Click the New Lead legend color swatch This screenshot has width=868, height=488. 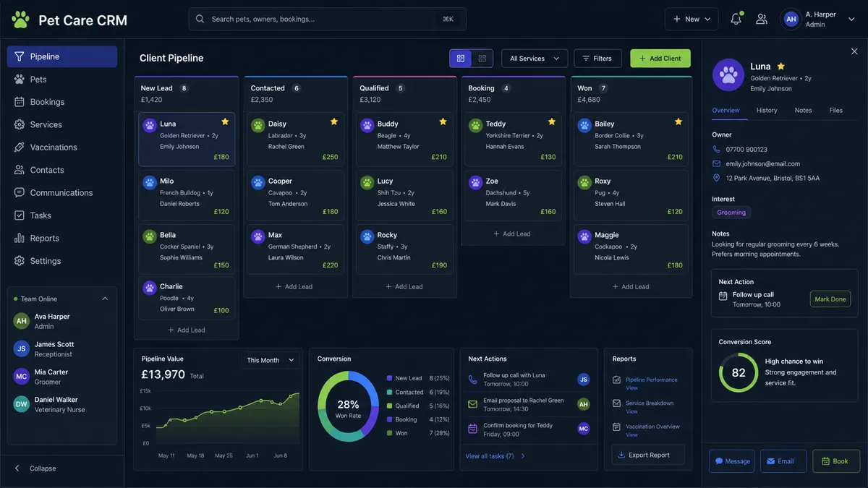(x=389, y=378)
